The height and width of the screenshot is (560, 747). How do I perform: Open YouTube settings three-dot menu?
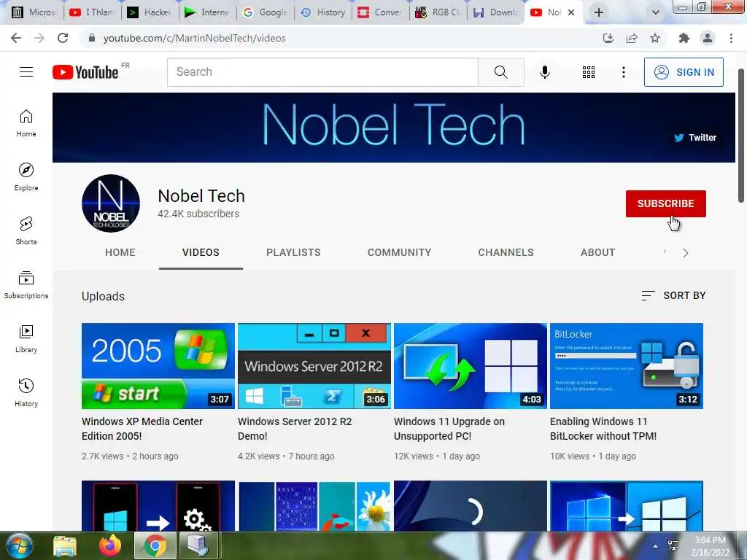[623, 72]
